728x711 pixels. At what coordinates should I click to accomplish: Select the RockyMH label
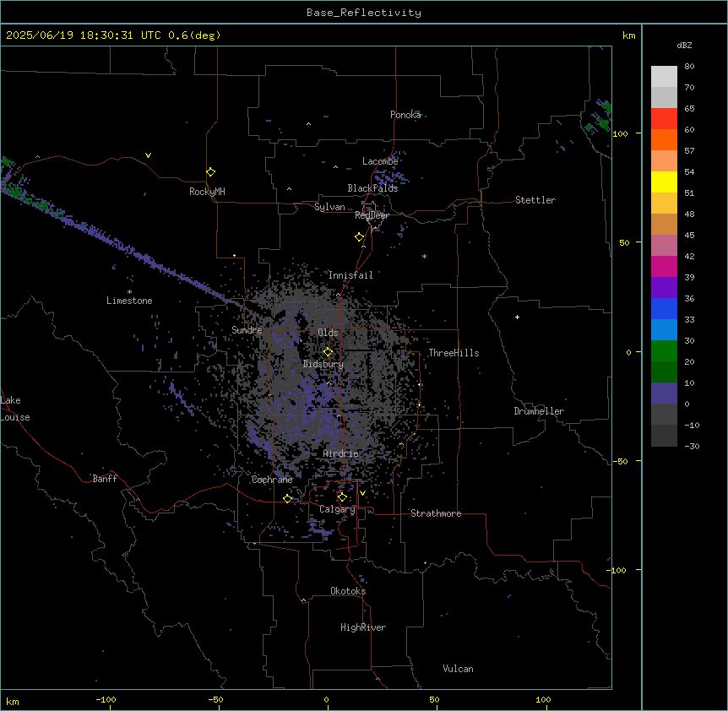pyautogui.click(x=207, y=192)
